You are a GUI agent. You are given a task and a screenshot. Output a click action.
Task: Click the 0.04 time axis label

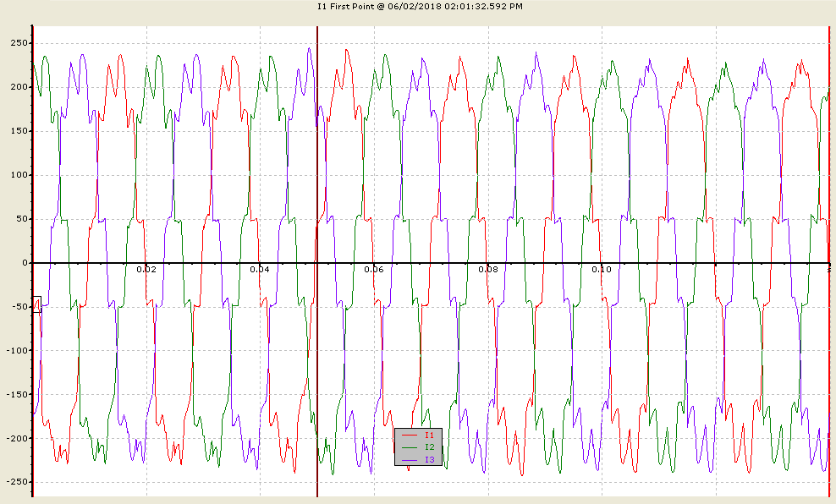[260, 270]
